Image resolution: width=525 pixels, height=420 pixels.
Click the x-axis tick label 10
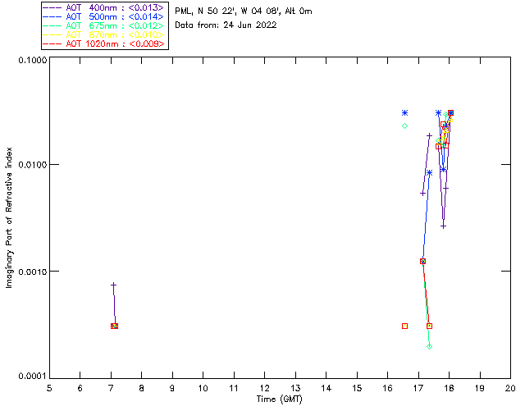tap(203, 388)
